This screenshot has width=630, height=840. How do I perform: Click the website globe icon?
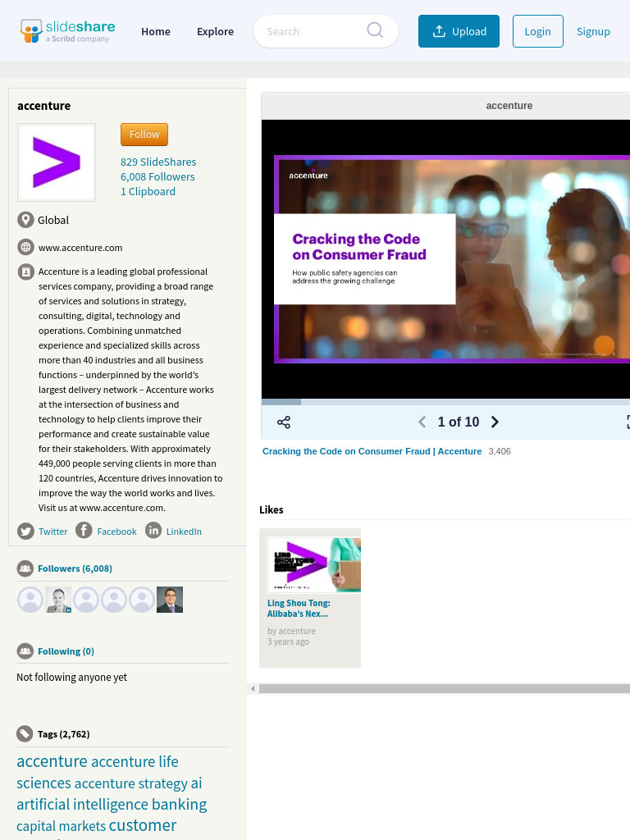[x=25, y=247]
